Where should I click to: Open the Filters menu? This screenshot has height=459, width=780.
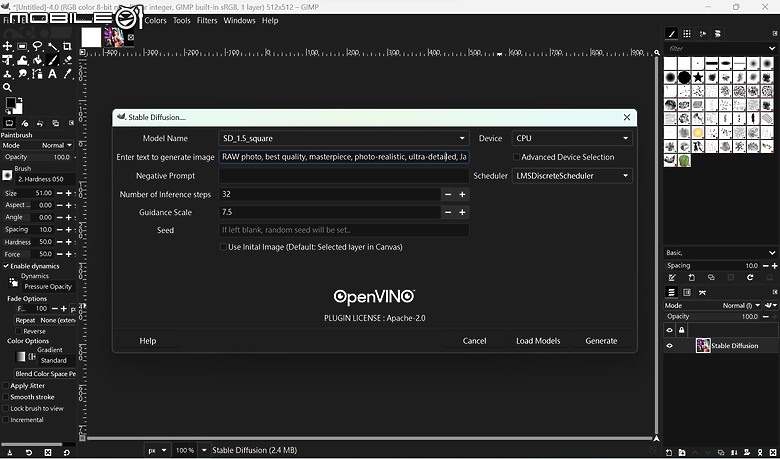[x=207, y=20]
